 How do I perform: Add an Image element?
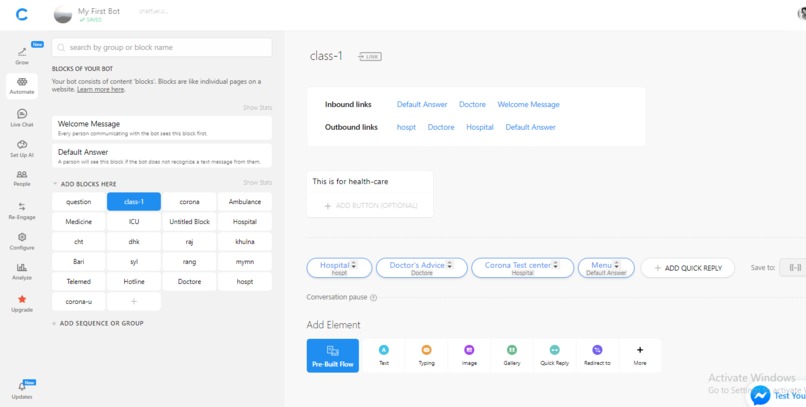tap(469, 356)
